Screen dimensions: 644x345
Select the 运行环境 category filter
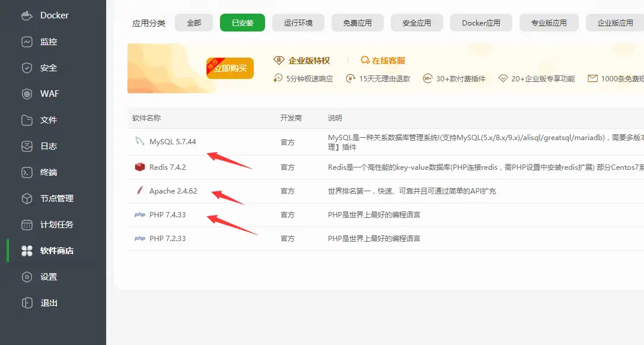coord(298,23)
